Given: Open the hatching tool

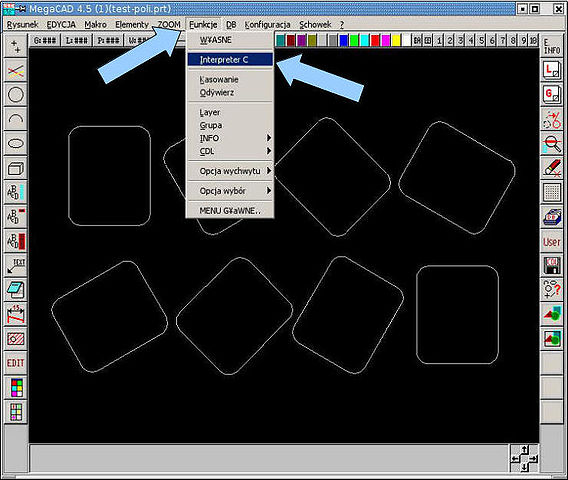Looking at the screenshot, I should 16,339.
